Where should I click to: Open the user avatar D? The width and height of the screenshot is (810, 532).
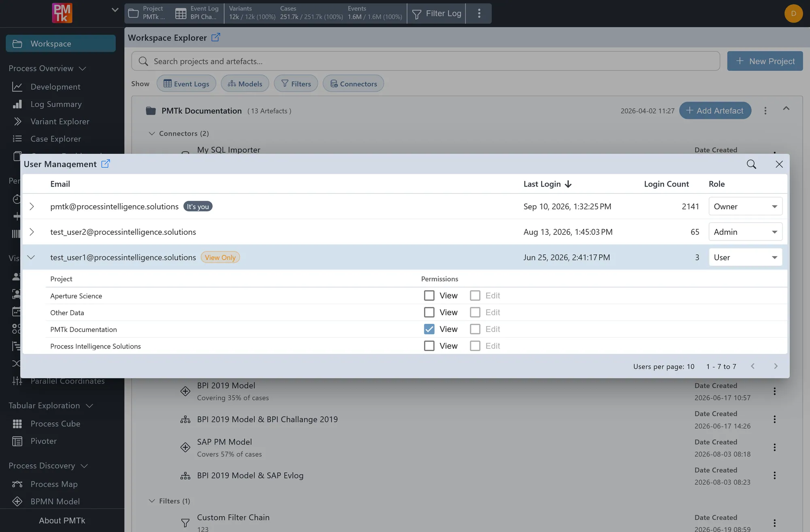pos(793,13)
